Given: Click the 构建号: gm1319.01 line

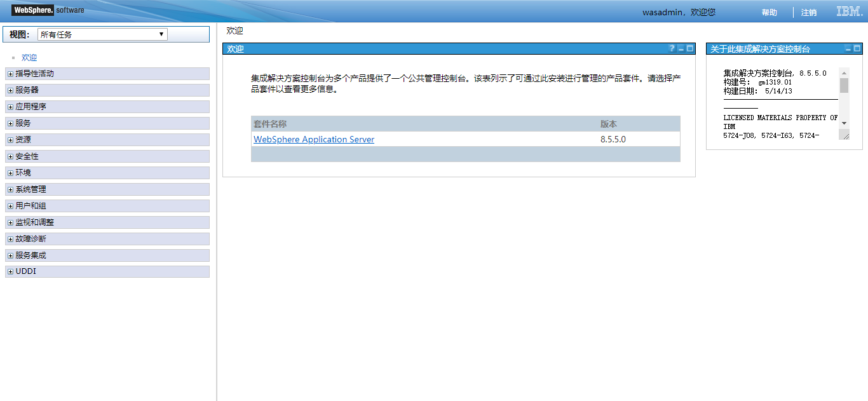Looking at the screenshot, I should click(757, 82).
